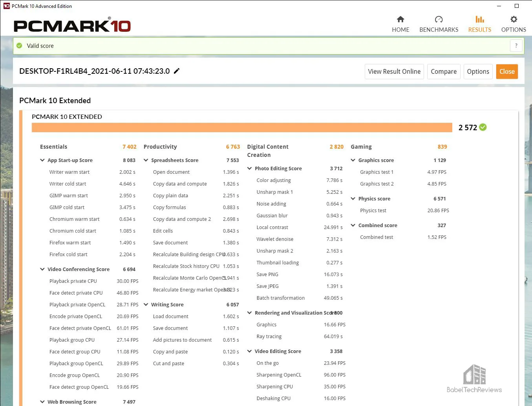Open the result Options button

tap(478, 71)
